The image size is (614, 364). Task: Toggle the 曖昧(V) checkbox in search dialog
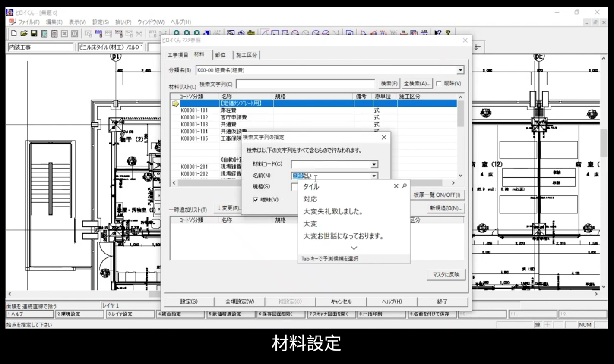pyautogui.click(x=256, y=200)
